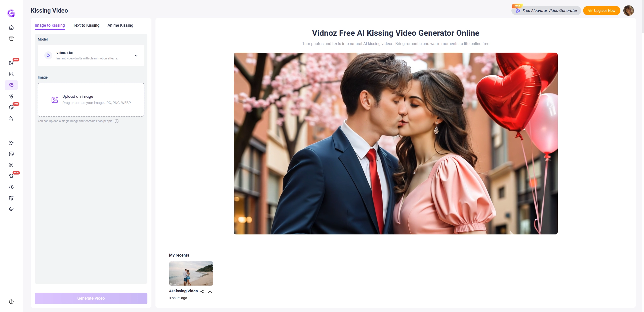Click the help question mark at sidebar bottom

click(11, 301)
